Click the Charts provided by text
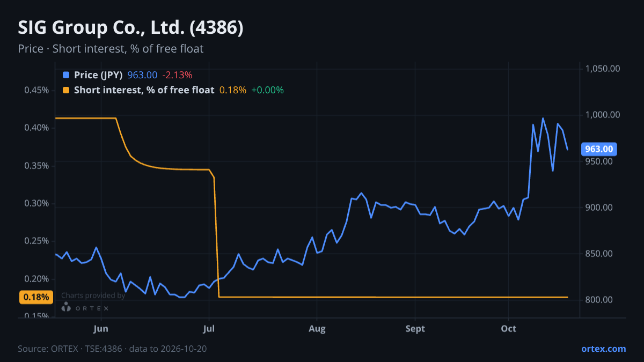The width and height of the screenshot is (644, 362). [93, 295]
